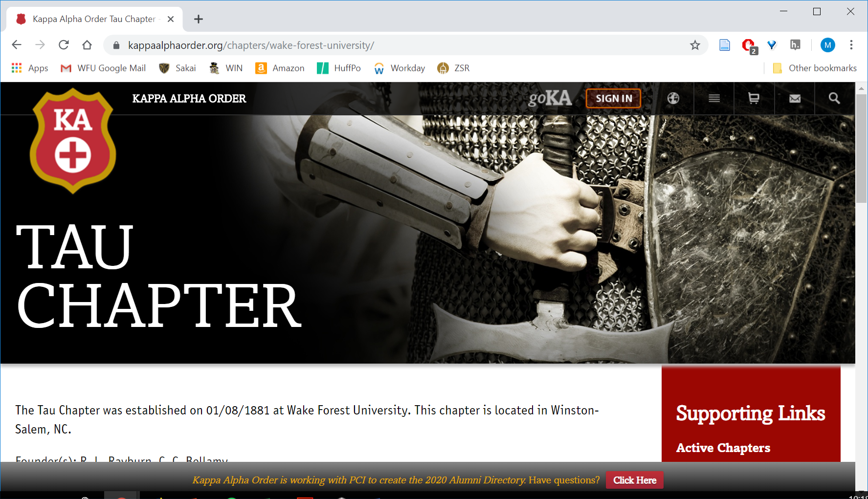Open Chrome's three-dot menu
Image resolution: width=868 pixels, height=499 pixels.
[851, 45]
